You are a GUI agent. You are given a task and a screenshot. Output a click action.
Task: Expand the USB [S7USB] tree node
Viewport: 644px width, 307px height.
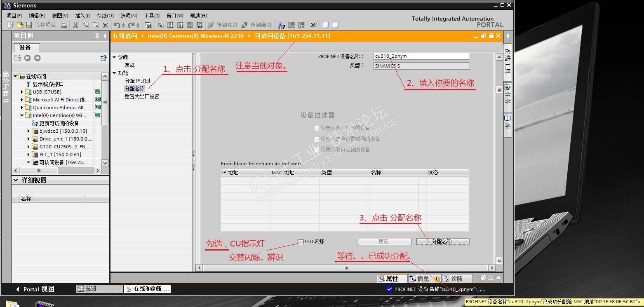point(22,92)
